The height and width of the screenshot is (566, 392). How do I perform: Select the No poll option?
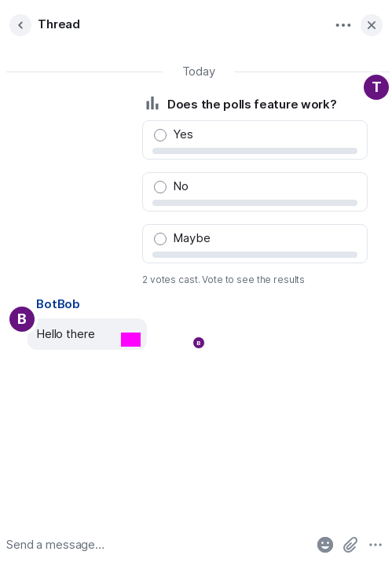255,192
